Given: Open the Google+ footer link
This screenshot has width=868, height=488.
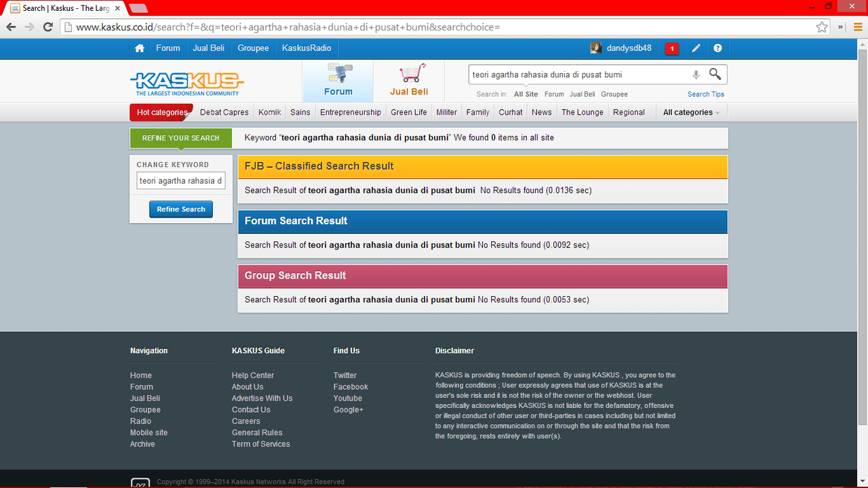Looking at the screenshot, I should click(x=349, y=410).
